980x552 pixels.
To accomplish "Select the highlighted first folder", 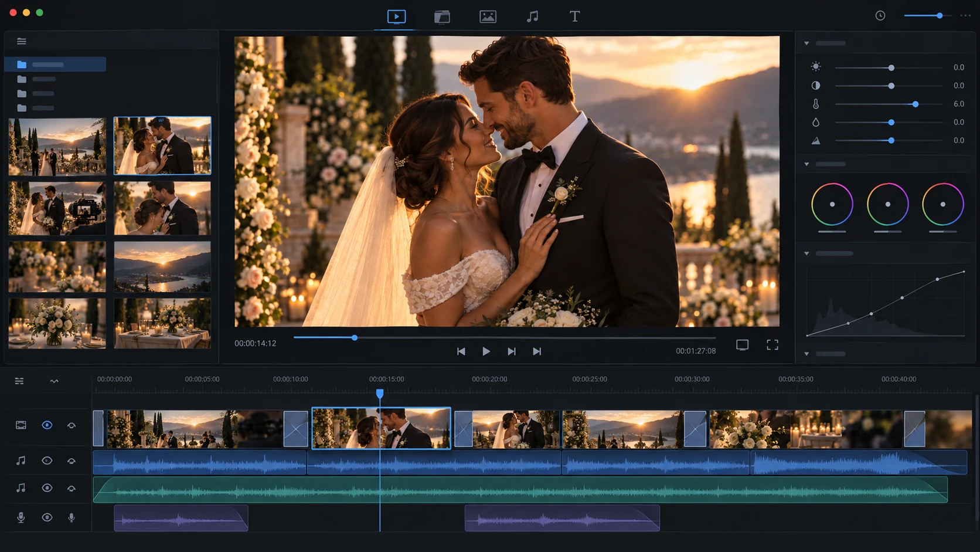I will [55, 64].
